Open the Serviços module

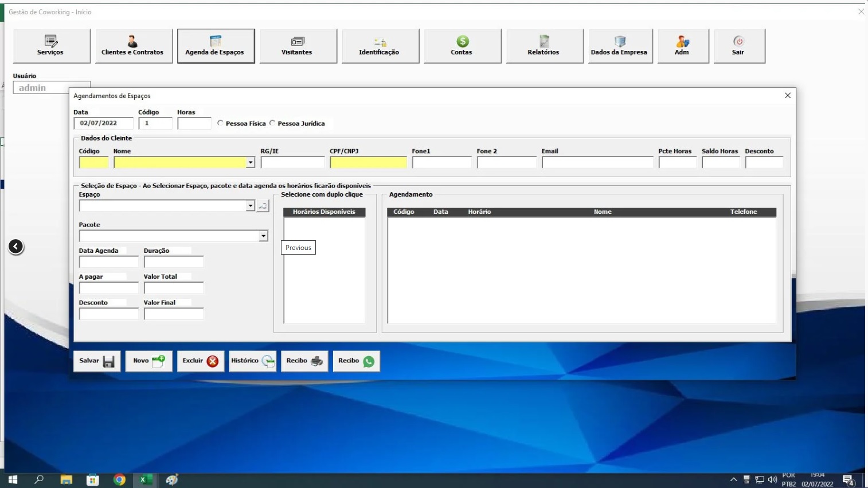[x=52, y=46]
